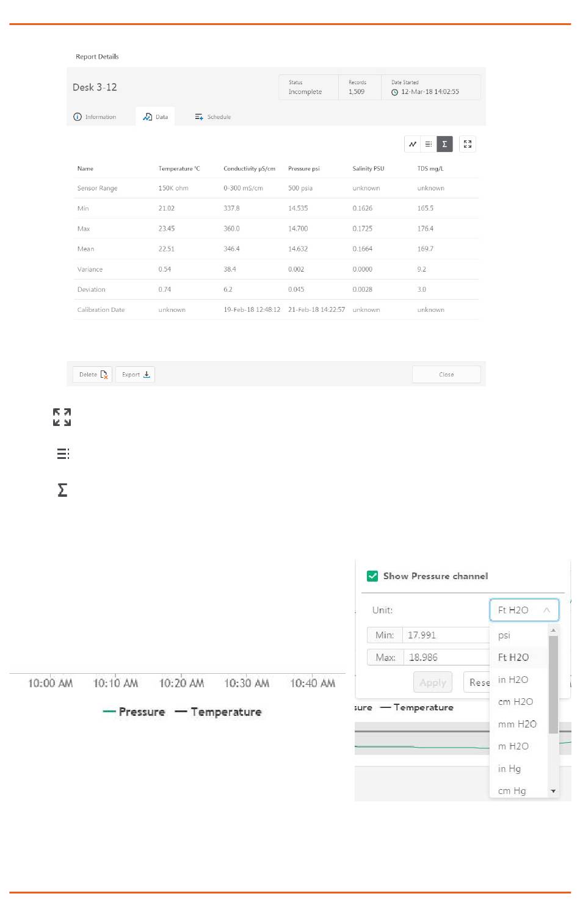Click the 1,509 records count
Image resolution: width=580 pixels, height=924 pixels.
click(x=357, y=92)
